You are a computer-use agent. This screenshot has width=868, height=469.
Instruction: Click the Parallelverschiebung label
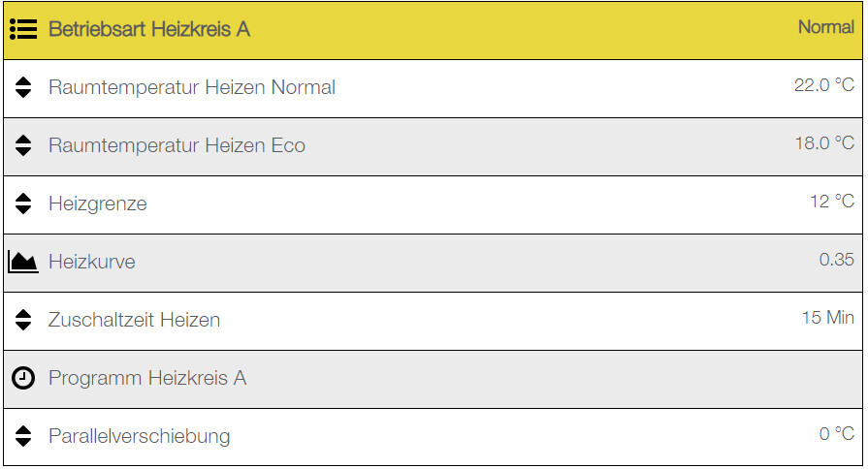(x=140, y=436)
